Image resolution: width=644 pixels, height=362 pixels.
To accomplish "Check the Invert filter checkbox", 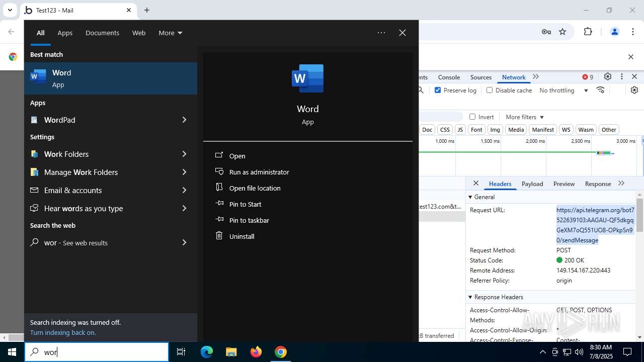I will [x=472, y=117].
